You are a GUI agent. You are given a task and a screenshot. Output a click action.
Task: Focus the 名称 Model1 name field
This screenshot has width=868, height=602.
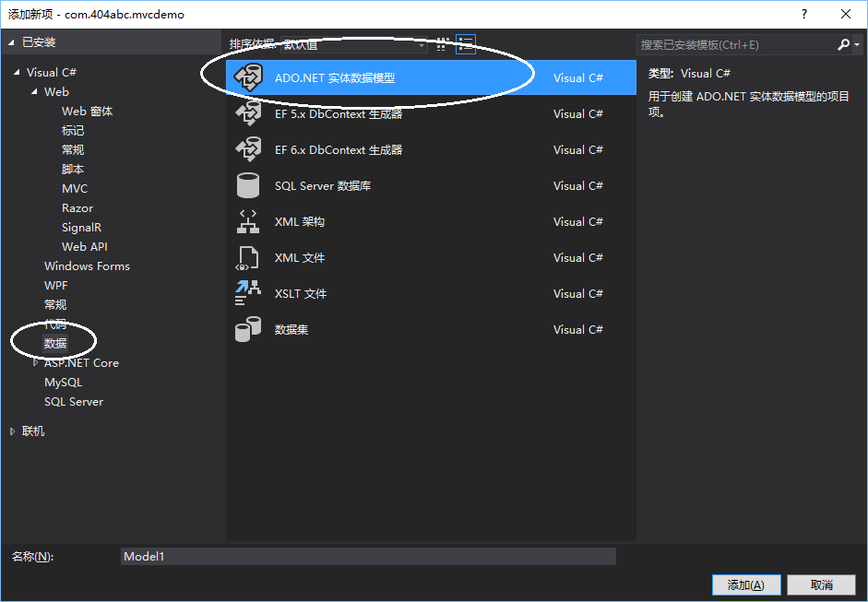pyautogui.click(x=368, y=557)
